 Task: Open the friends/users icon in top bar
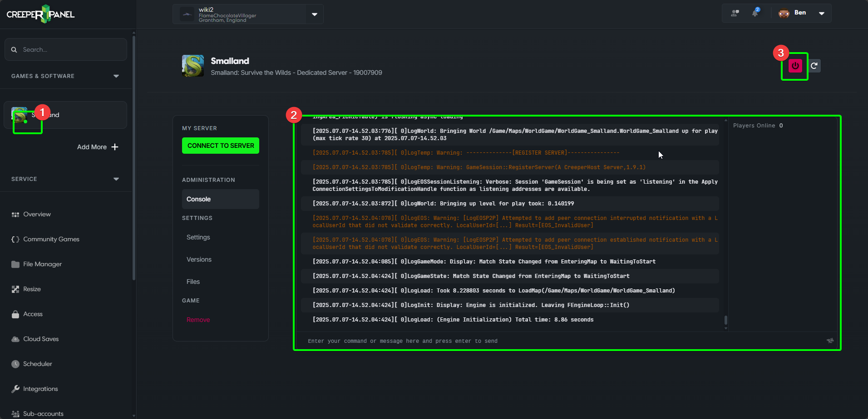coord(735,13)
